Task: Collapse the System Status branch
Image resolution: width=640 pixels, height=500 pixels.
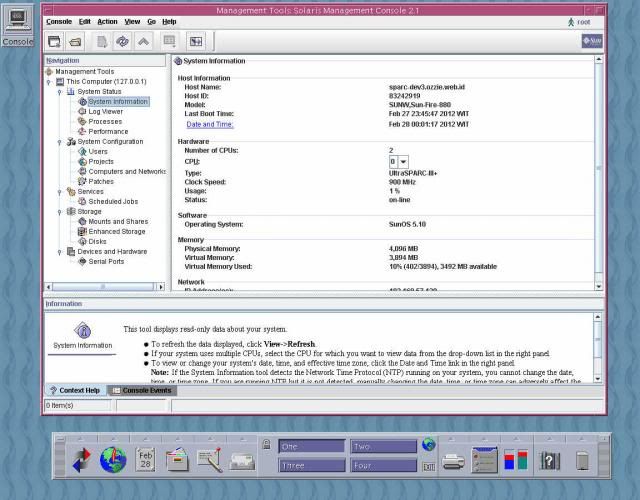Action: click(x=60, y=92)
